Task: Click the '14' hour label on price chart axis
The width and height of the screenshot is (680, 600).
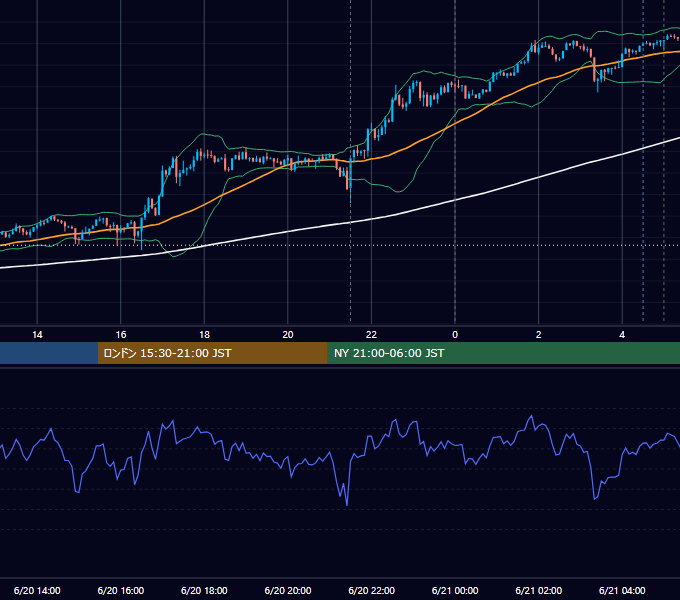Action: (x=37, y=335)
